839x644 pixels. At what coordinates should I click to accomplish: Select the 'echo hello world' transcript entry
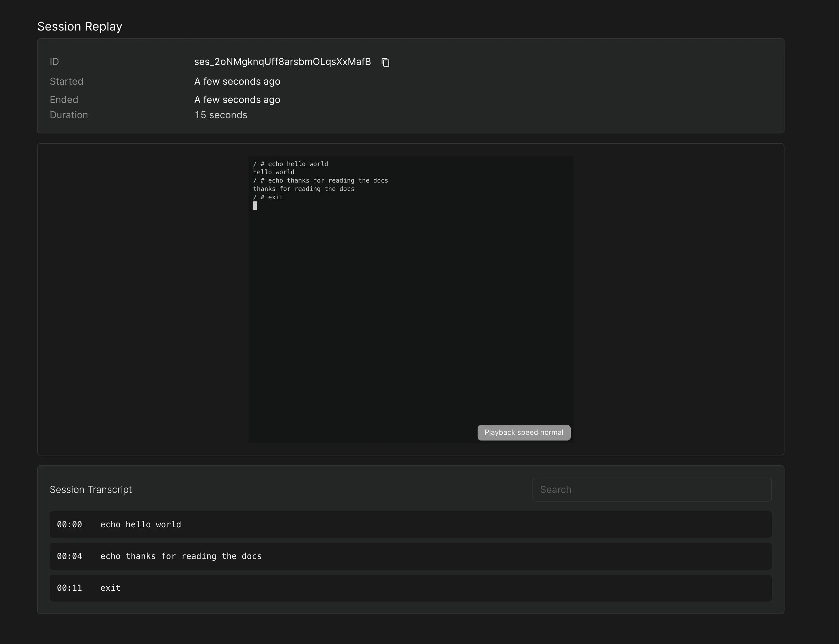(140, 524)
